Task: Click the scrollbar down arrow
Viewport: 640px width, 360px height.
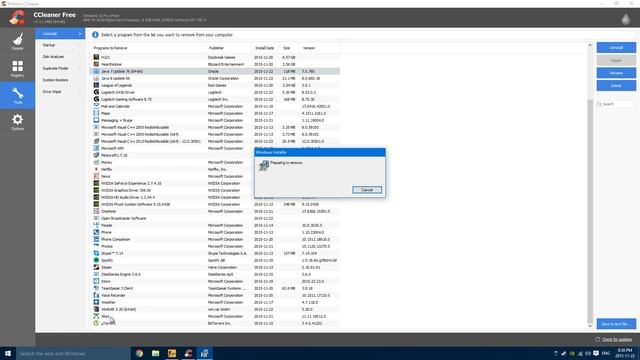Action: pyautogui.click(x=590, y=326)
